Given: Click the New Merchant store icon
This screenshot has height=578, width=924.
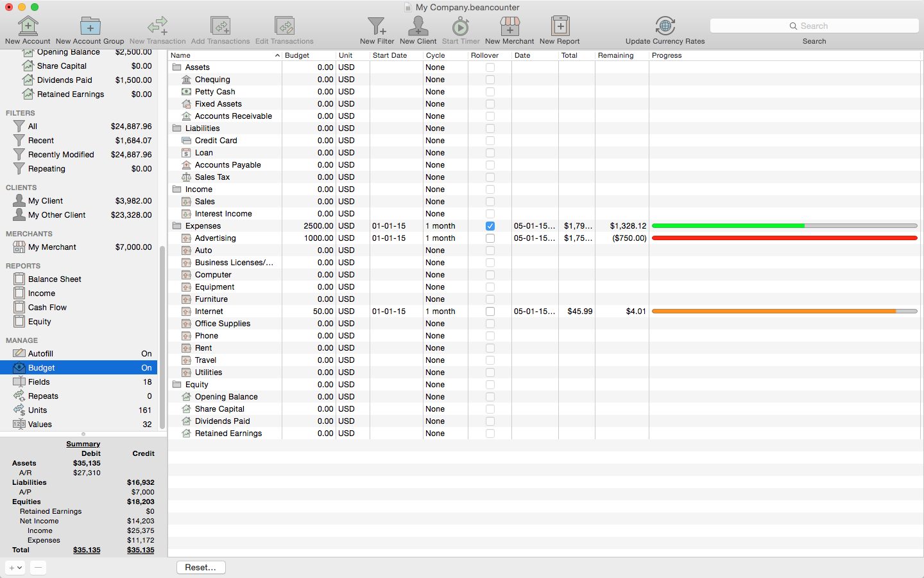Looking at the screenshot, I should 509,26.
